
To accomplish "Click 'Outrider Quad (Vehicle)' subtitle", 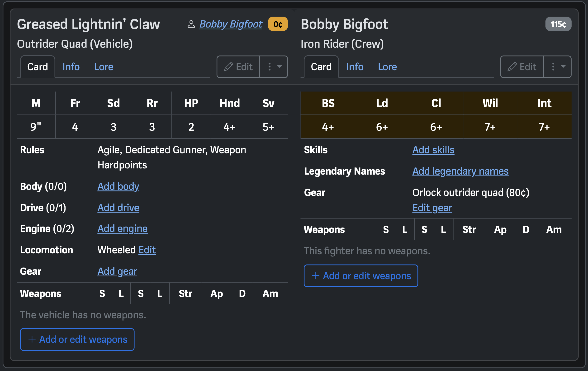I will click(x=75, y=44).
